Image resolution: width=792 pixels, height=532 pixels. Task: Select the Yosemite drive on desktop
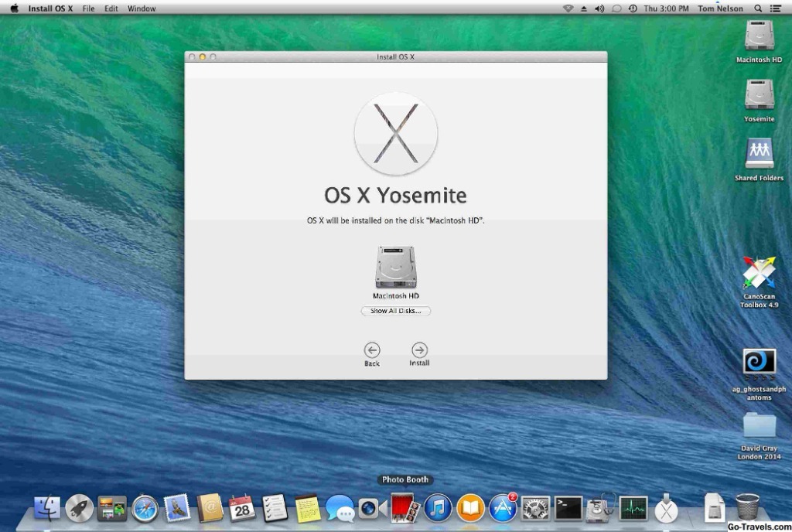(x=759, y=98)
